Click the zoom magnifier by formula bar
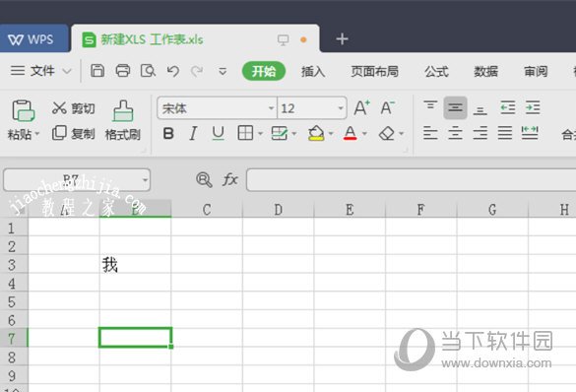 (204, 179)
